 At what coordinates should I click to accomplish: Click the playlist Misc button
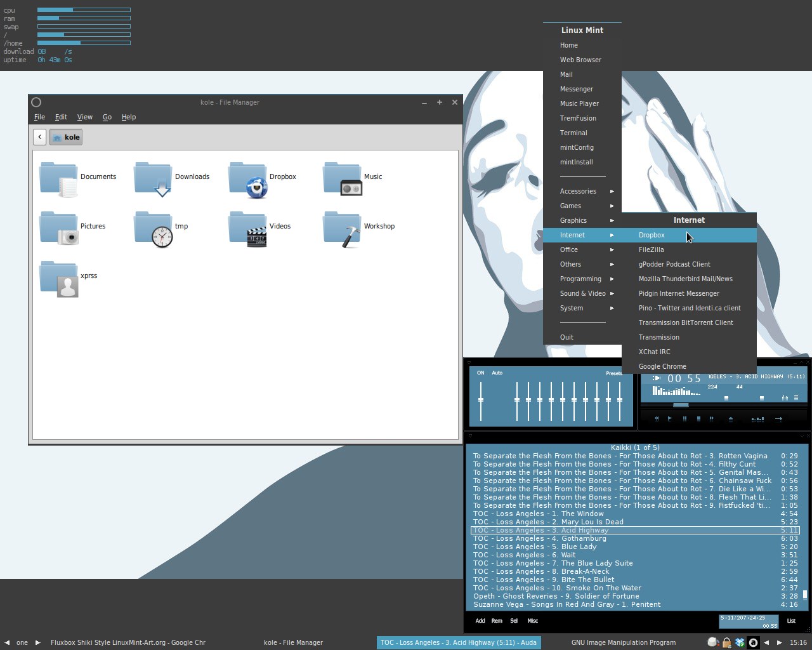click(x=533, y=621)
